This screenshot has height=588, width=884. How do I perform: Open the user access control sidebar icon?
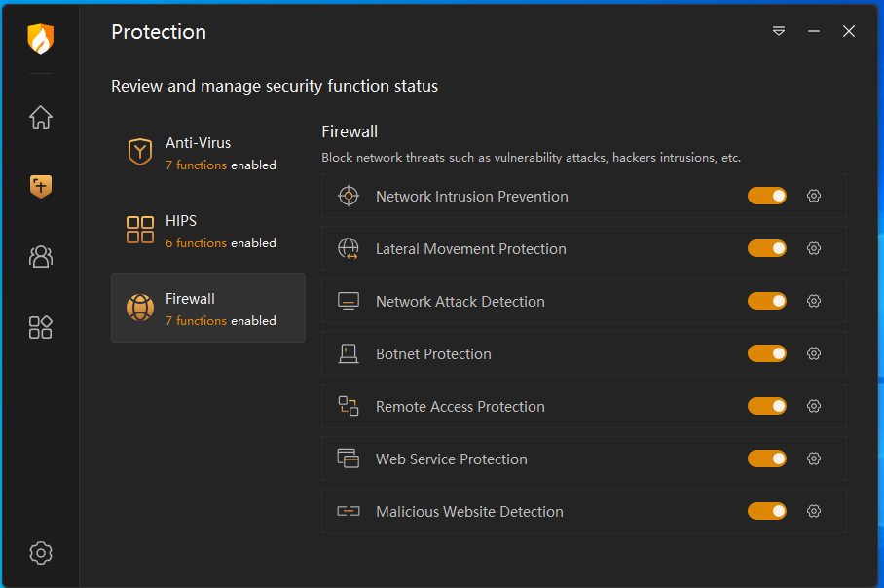coord(40,257)
